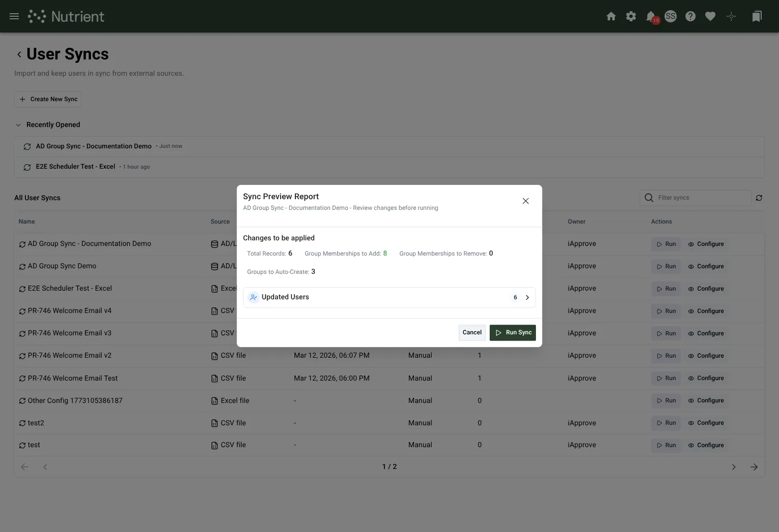Click the Nutrient logo
Viewport: 779px width, 532px height.
click(66, 16)
